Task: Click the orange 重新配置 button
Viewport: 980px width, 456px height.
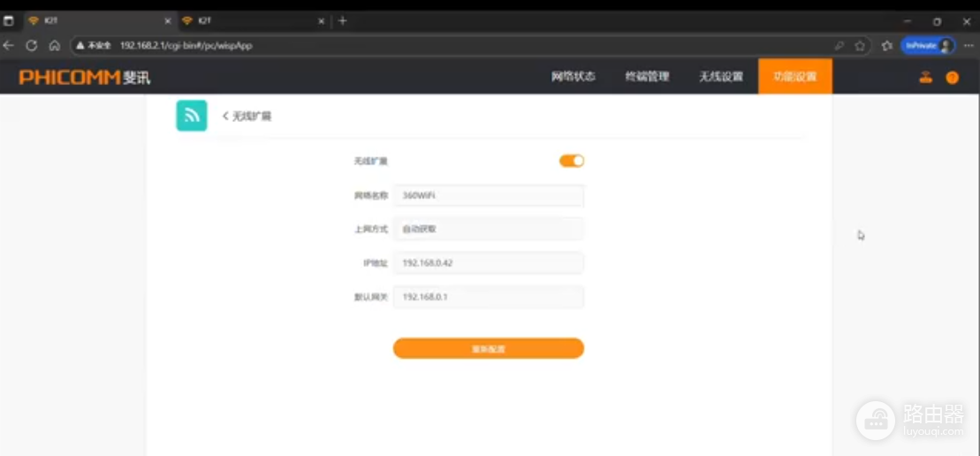Action: pyautogui.click(x=488, y=348)
